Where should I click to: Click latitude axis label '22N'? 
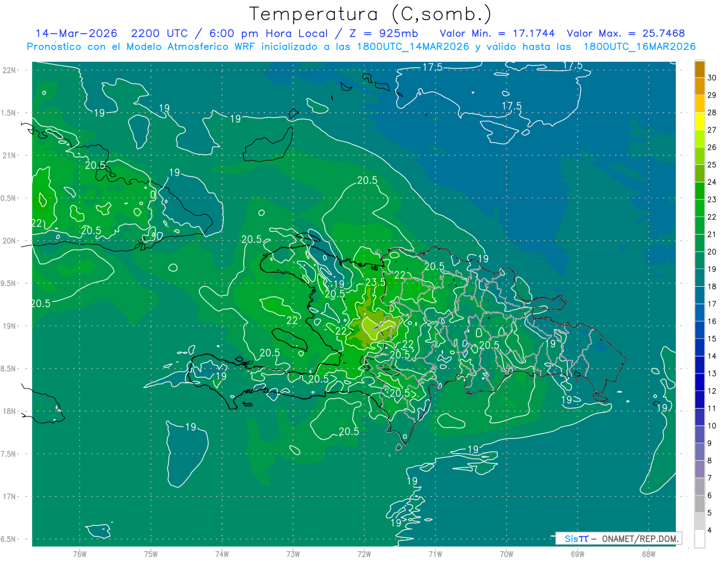pyautogui.click(x=9, y=70)
